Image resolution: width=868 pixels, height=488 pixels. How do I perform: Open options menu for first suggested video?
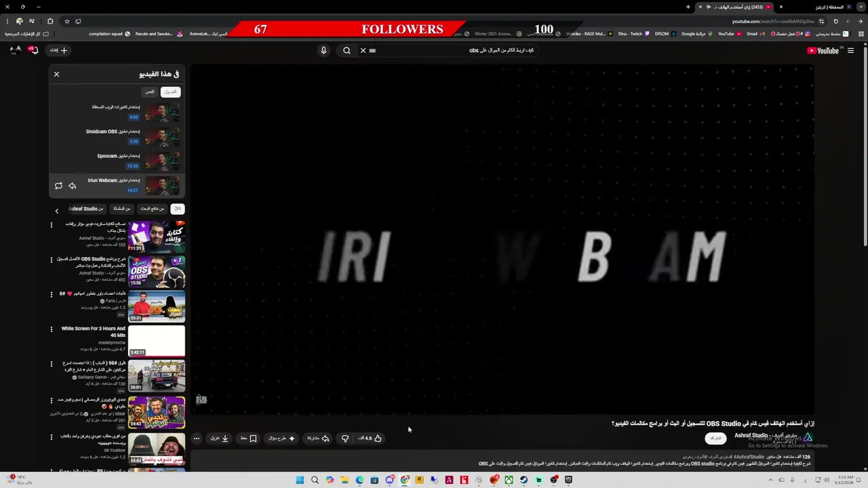[x=51, y=224]
